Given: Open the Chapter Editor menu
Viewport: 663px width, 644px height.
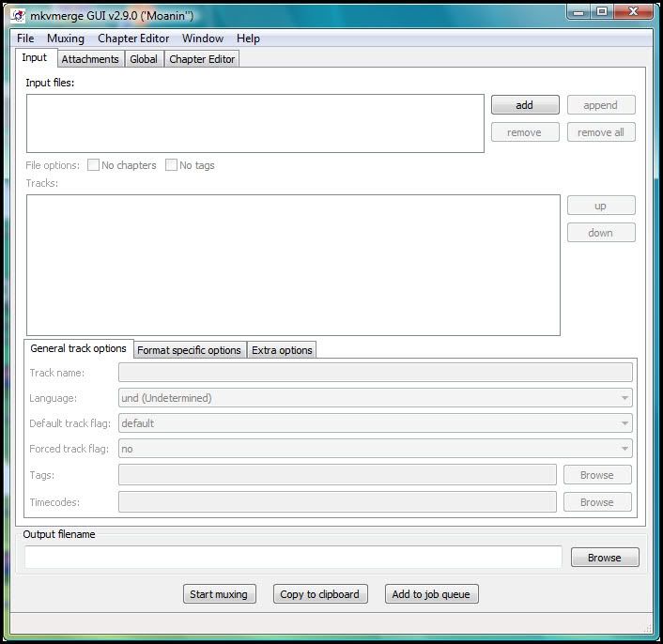Looking at the screenshot, I should click(x=133, y=38).
